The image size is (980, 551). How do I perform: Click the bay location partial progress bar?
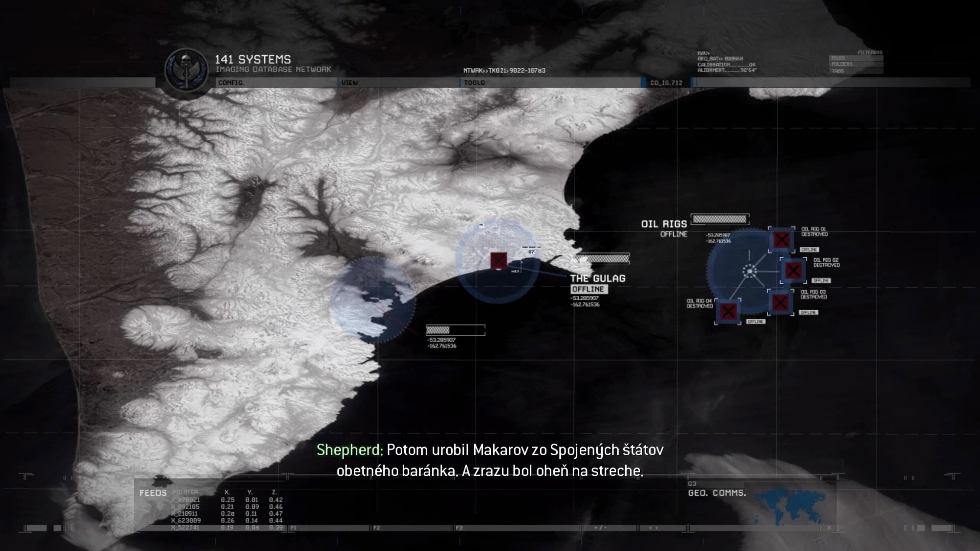pos(455,330)
